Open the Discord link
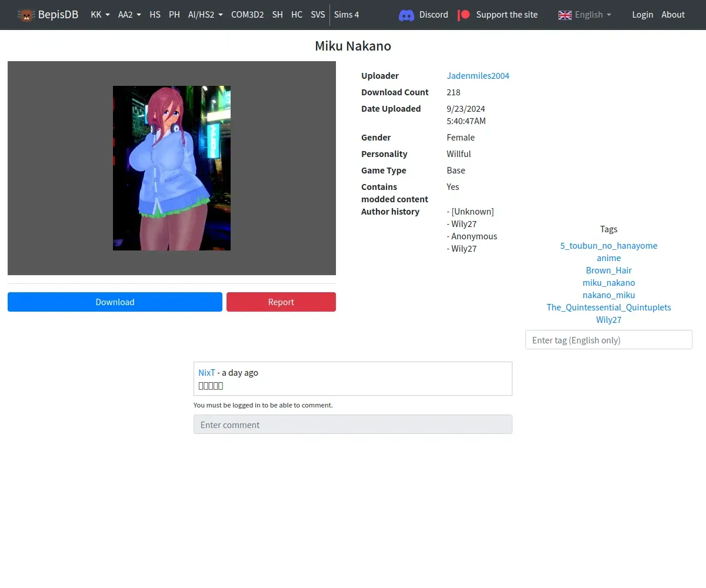 [434, 15]
